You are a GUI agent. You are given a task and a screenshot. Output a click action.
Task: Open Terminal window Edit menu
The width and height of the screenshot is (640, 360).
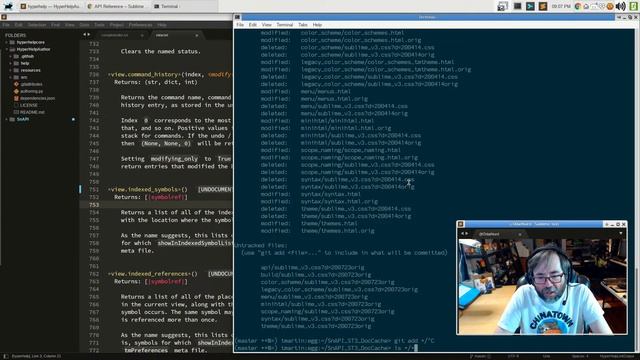pos(253,25)
